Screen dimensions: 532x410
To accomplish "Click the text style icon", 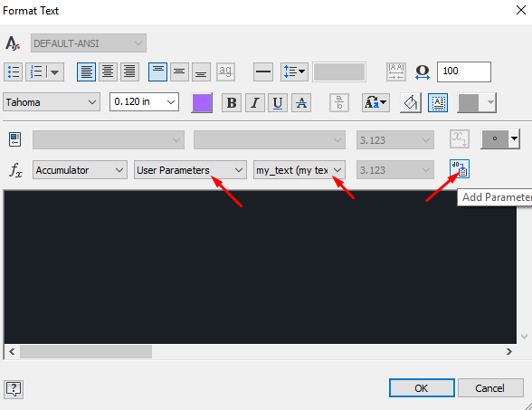I will coord(13,43).
